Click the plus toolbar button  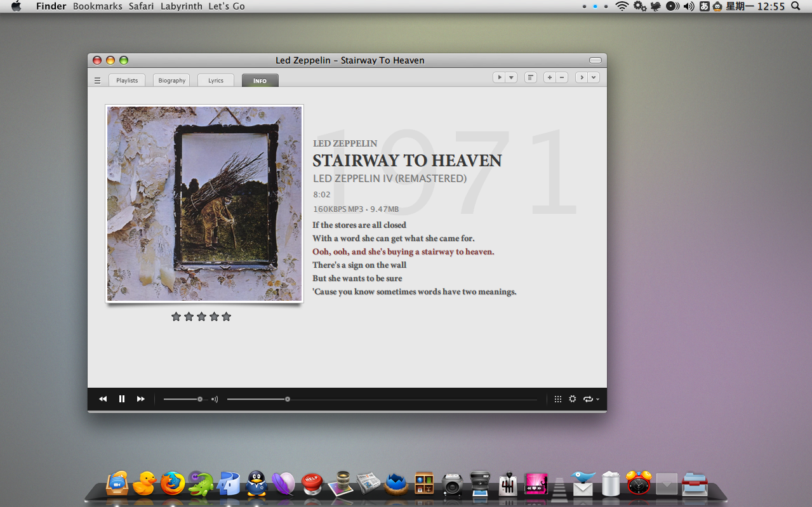pos(550,77)
